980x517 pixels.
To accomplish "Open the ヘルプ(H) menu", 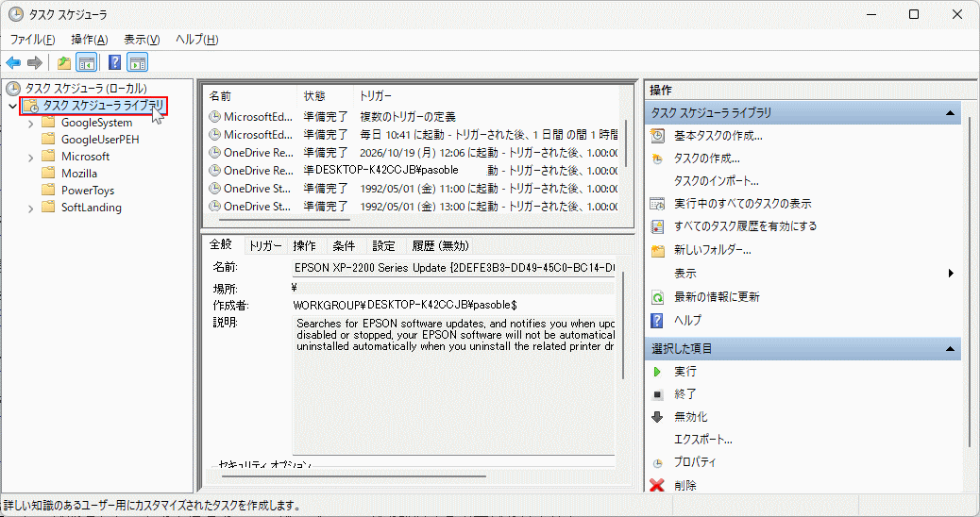I will (x=197, y=40).
